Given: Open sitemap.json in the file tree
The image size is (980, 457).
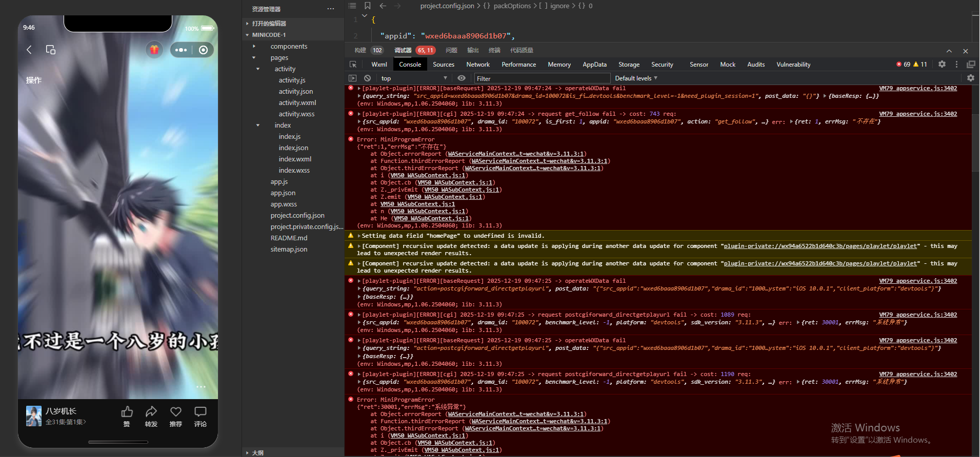Looking at the screenshot, I should [289, 250].
